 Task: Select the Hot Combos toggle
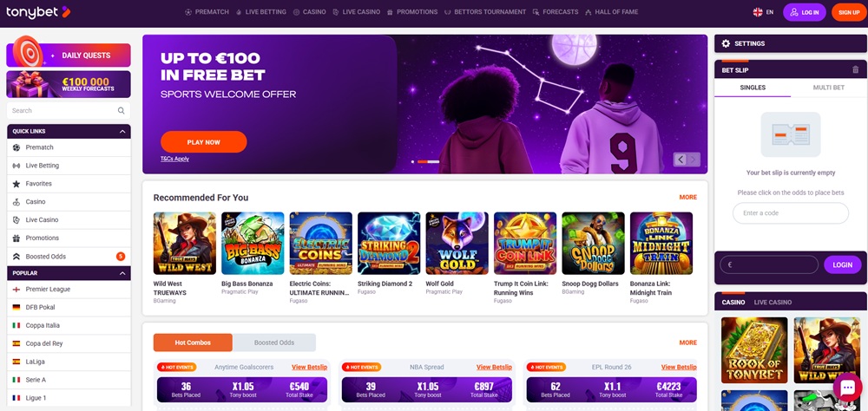point(193,342)
